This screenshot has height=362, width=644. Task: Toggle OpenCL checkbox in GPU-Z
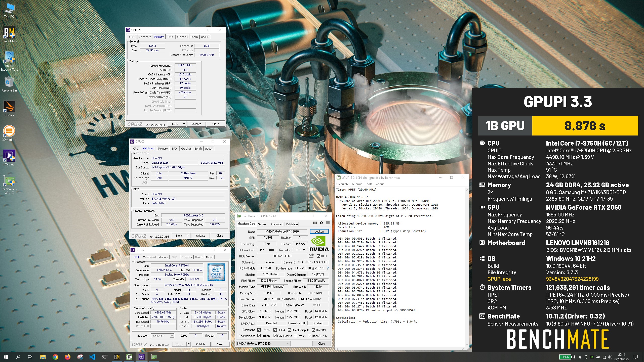click(259, 330)
